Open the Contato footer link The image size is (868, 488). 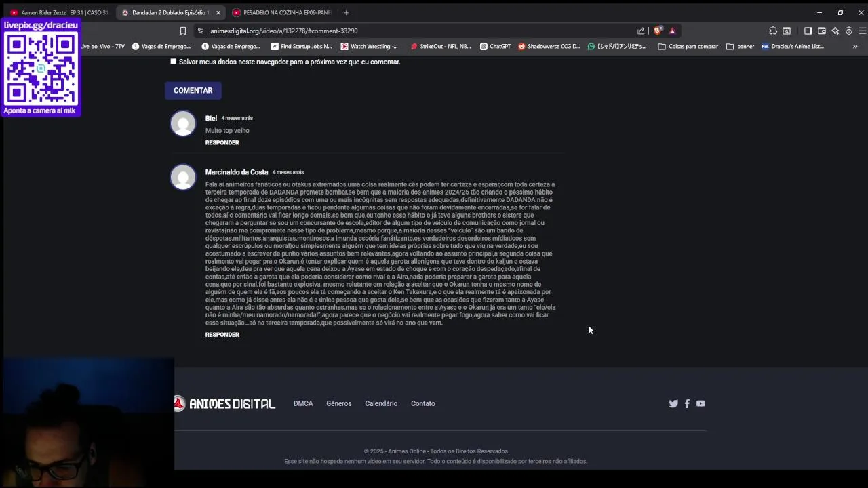point(423,403)
